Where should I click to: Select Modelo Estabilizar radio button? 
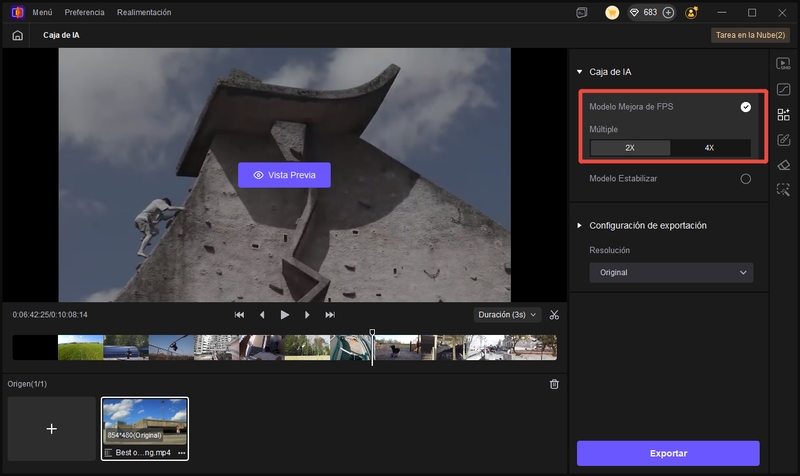click(x=745, y=179)
